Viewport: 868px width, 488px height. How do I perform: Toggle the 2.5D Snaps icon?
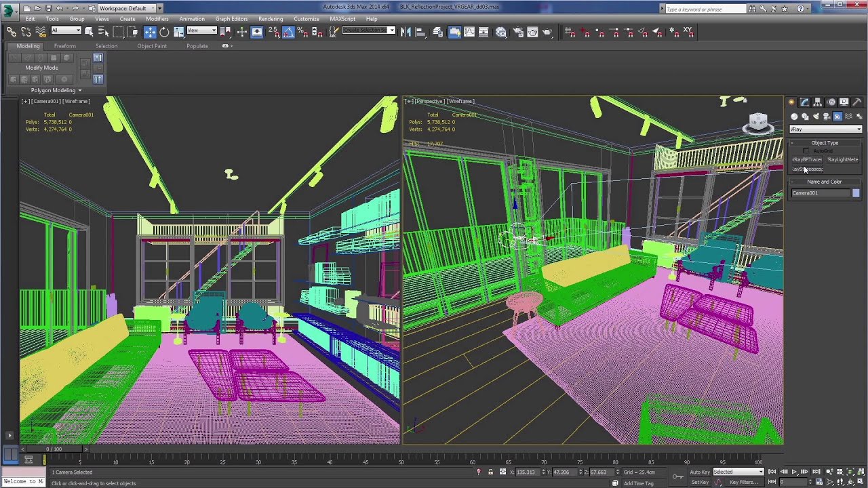coord(273,32)
